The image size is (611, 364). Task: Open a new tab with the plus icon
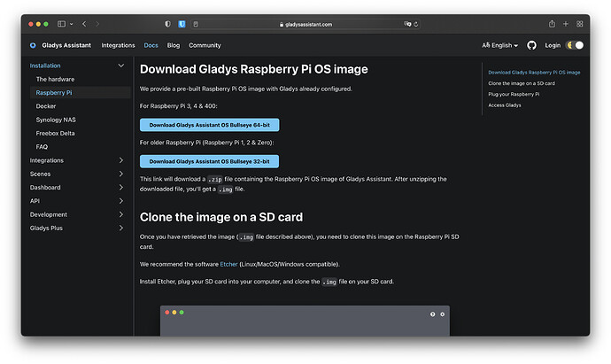click(x=566, y=24)
